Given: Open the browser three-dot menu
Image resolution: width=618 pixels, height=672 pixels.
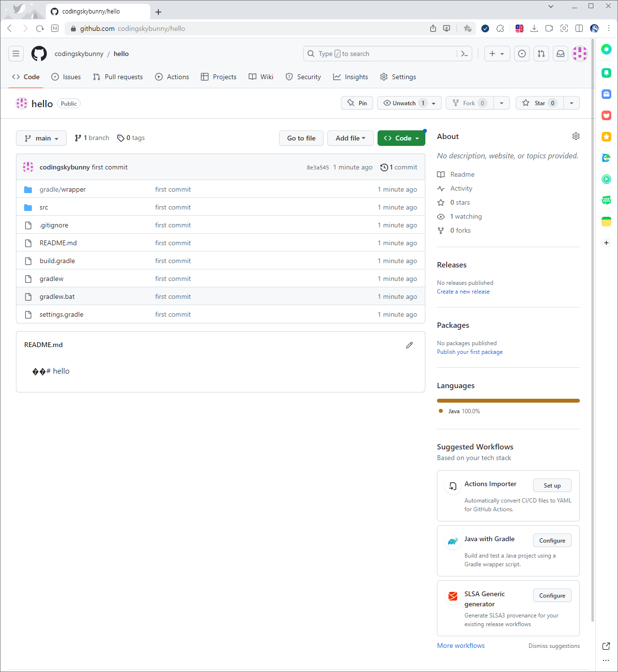Looking at the screenshot, I should [609, 28].
